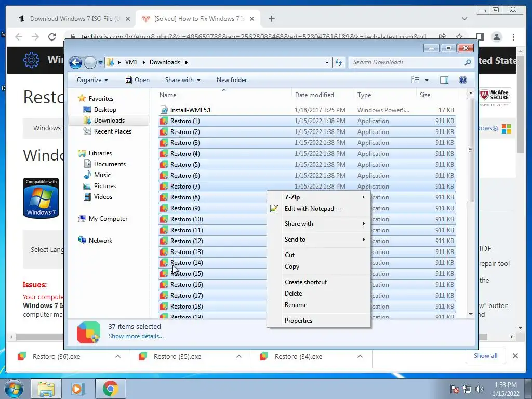Select Favorites in navigation pane
The height and width of the screenshot is (399, 532).
click(101, 98)
